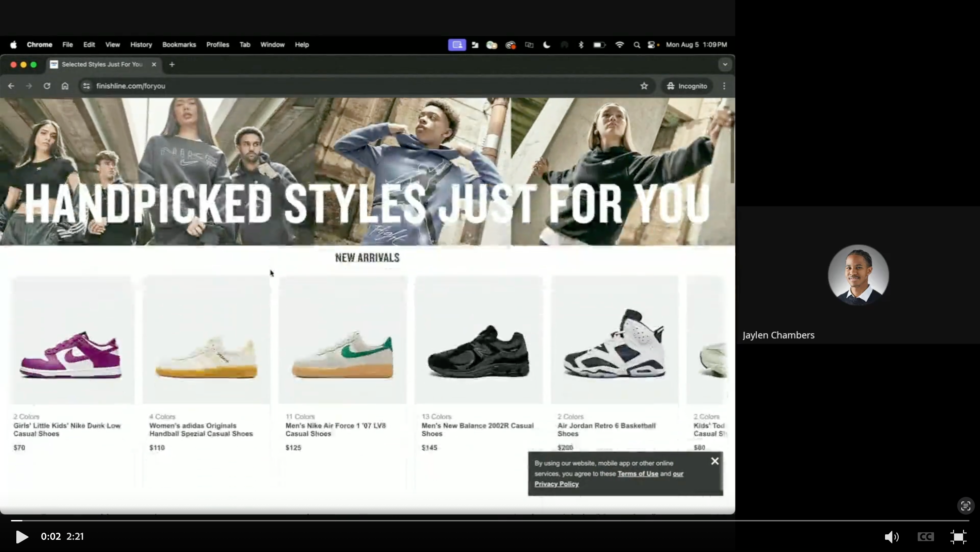Open Men's Nike Air Force 1 '07 LV8 title
Screen dimensions: 980x552
(x=336, y=430)
